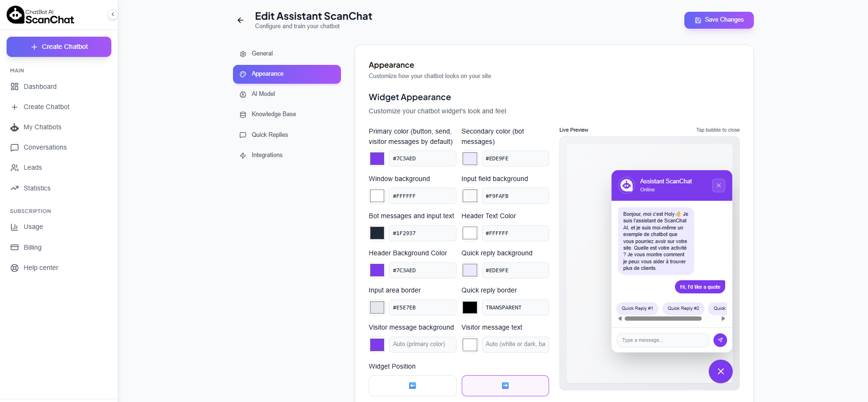868x402 pixels.
Task: Open My Chatbots robot icon
Action: (x=15, y=127)
